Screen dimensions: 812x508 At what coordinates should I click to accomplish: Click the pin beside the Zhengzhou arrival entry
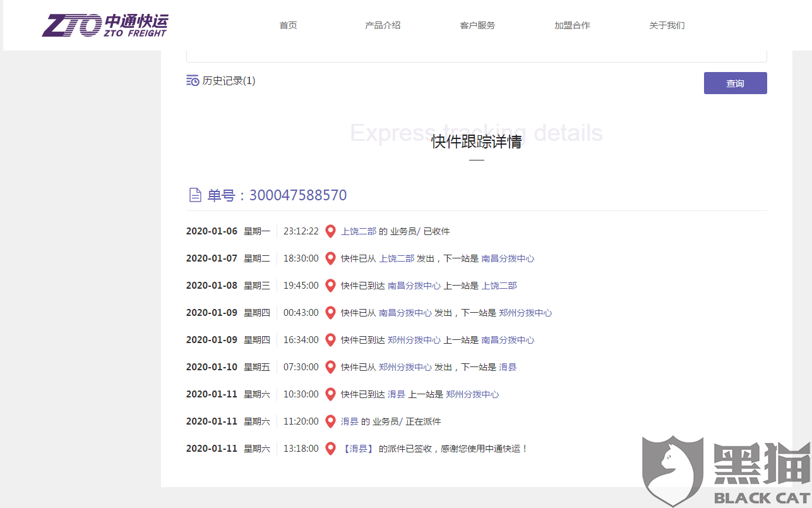click(330, 339)
